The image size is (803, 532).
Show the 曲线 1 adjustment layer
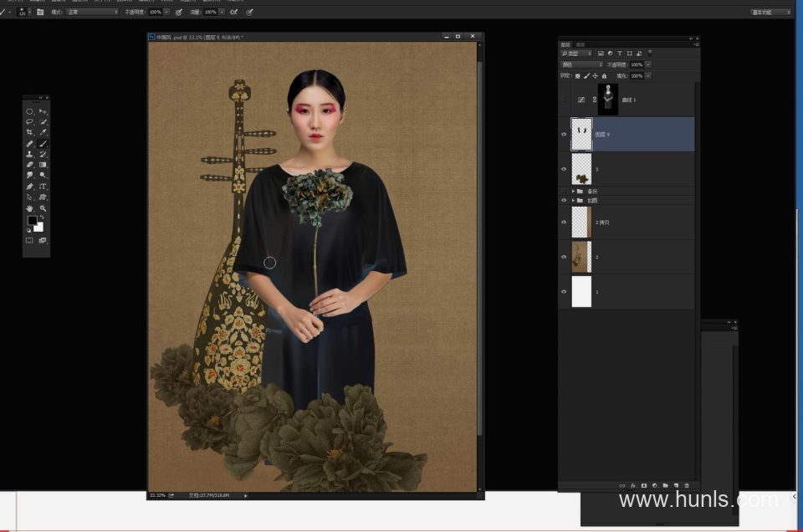point(564,100)
